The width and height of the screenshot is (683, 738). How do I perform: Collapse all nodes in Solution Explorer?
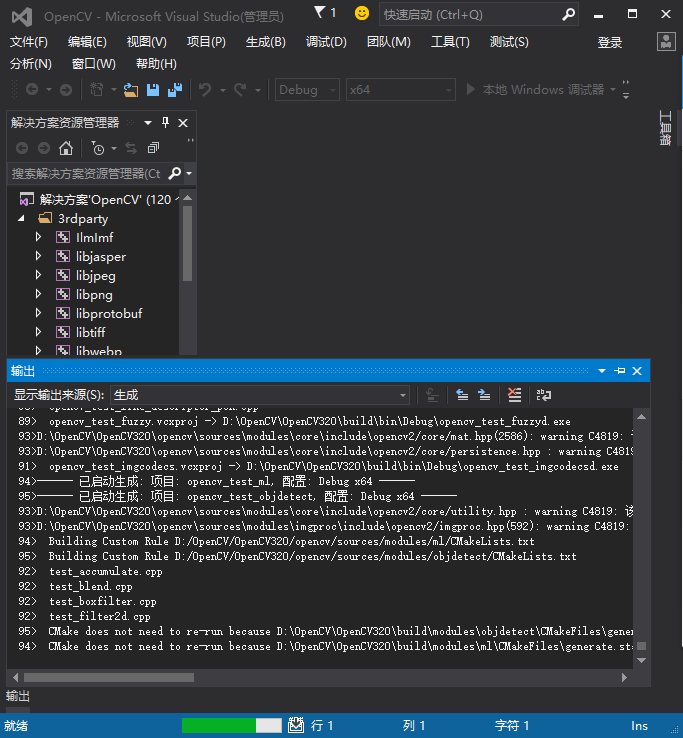click(x=153, y=148)
